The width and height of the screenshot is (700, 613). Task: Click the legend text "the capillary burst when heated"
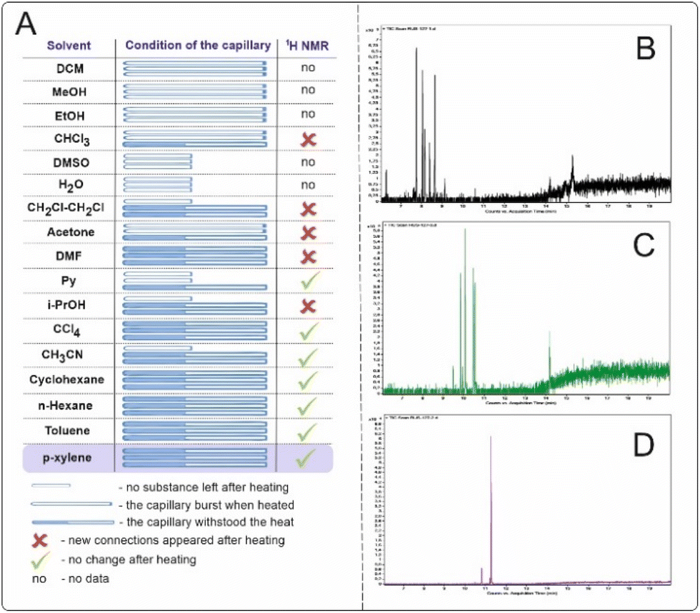[x=210, y=505]
